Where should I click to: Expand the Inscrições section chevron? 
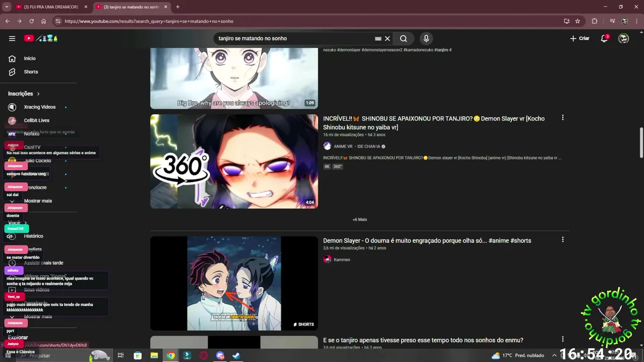38,94
